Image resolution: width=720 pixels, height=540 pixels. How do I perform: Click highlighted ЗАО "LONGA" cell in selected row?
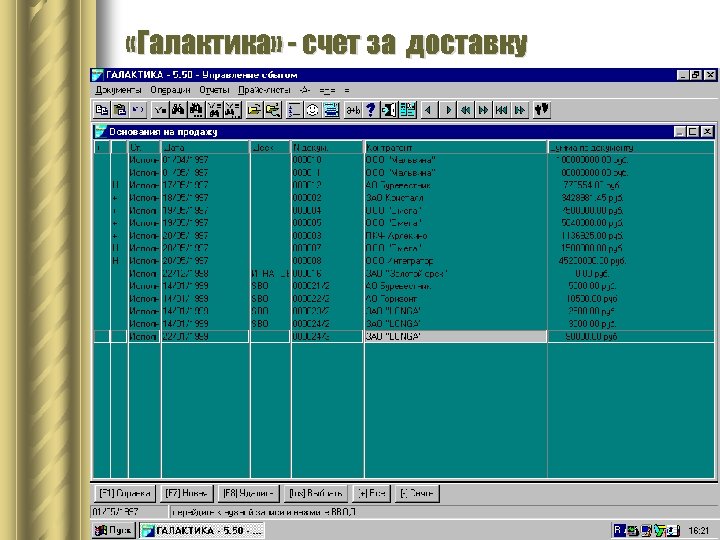coord(456,336)
